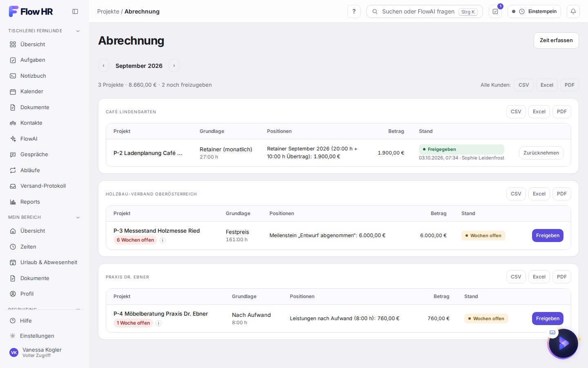The width and height of the screenshot is (588, 368).
Task: Open the help question mark button
Action: point(354,11)
